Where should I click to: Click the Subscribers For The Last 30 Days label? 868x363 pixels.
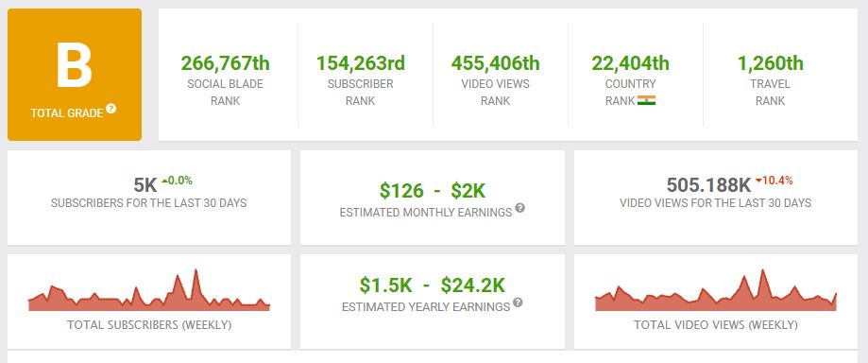[x=149, y=203]
